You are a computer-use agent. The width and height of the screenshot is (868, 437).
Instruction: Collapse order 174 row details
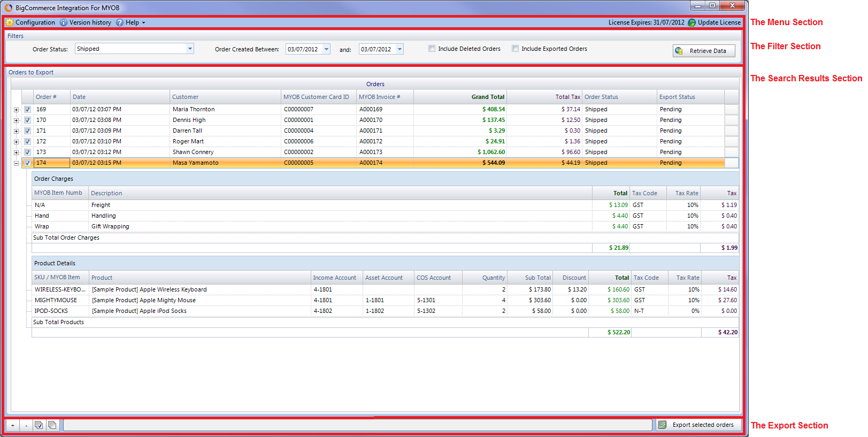coord(16,163)
